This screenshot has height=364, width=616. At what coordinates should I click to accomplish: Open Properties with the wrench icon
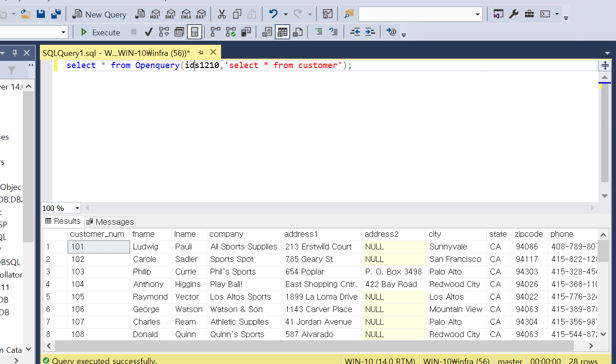coord(514,14)
